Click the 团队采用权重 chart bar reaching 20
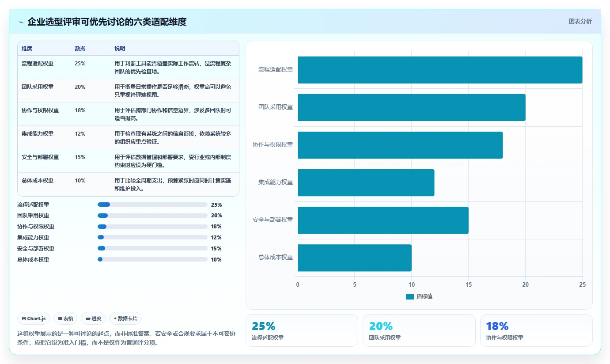Viewport: 610px width, 364px height. coord(412,107)
